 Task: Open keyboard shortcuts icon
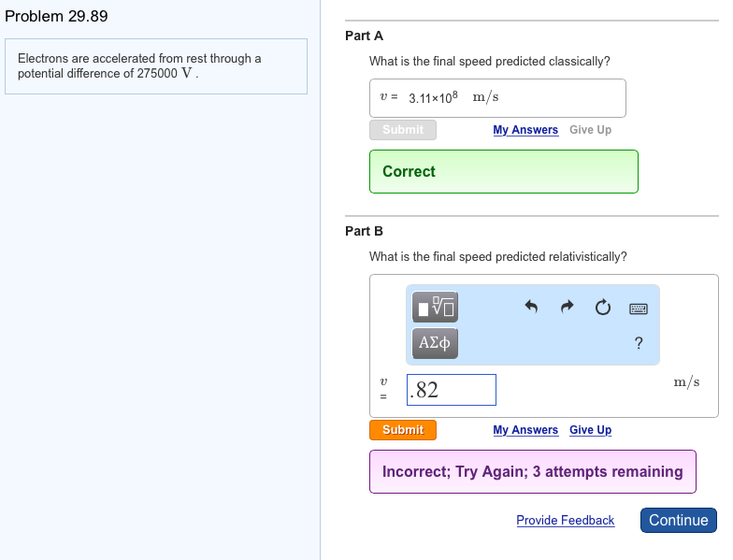click(x=639, y=308)
